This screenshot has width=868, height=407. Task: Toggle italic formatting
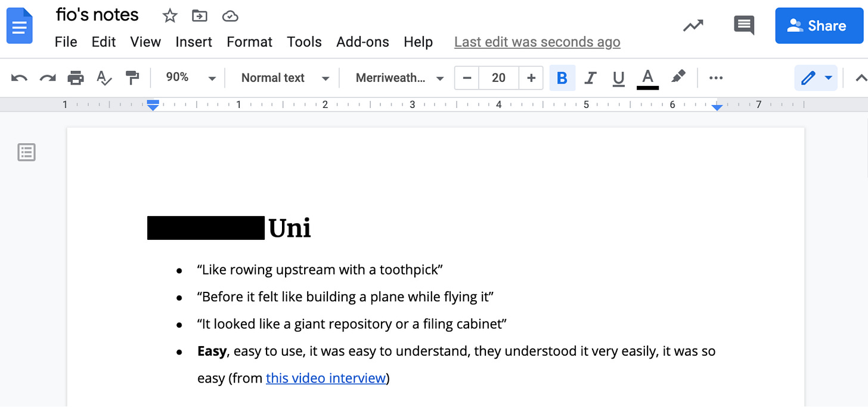click(590, 78)
